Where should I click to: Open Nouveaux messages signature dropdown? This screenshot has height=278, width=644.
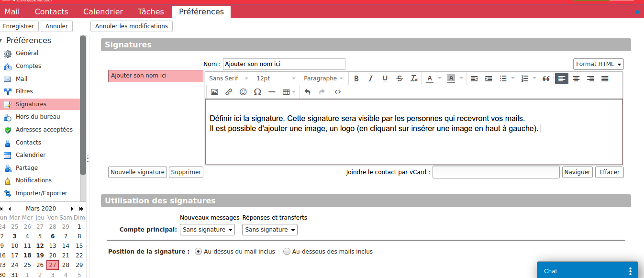(x=207, y=230)
